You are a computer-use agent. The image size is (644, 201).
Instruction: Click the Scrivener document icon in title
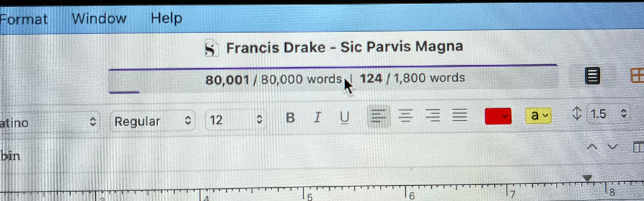[x=211, y=48]
